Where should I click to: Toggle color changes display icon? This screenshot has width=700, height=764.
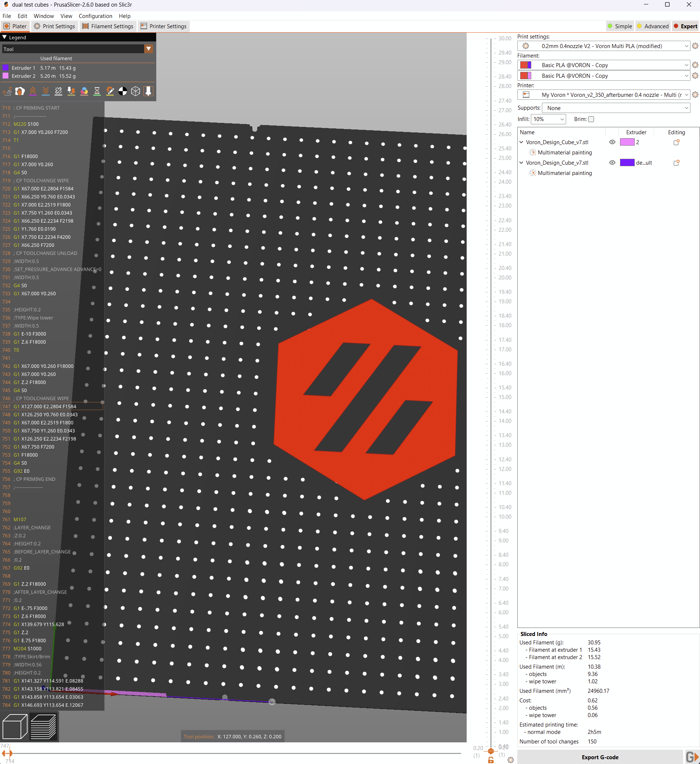[x=84, y=91]
